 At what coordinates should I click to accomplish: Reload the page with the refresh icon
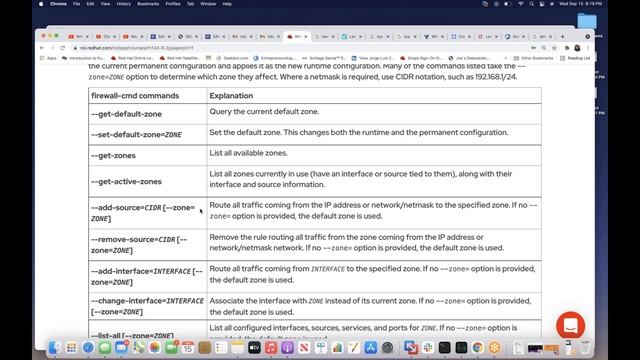[62, 48]
